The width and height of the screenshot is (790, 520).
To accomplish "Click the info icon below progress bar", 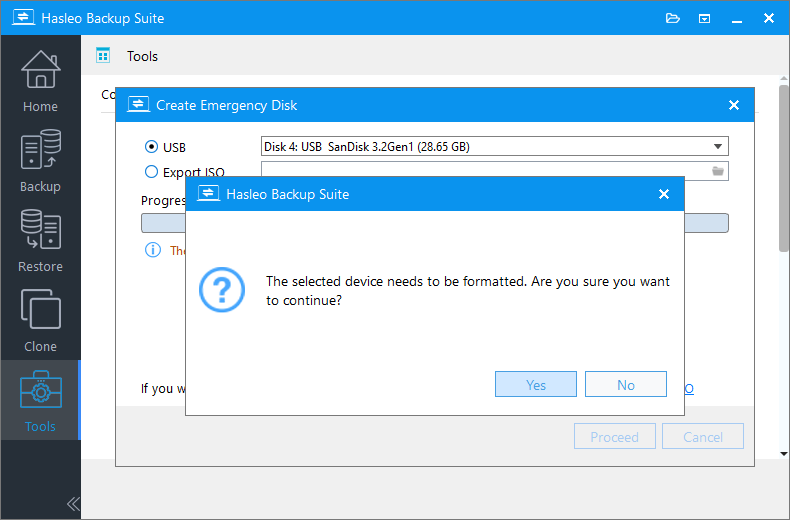I will (153, 250).
